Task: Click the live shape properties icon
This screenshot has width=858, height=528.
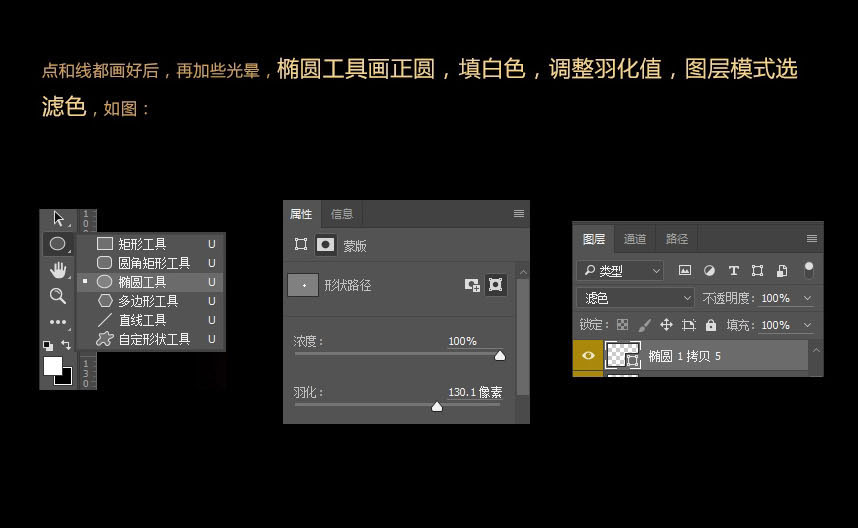Action: (301, 244)
